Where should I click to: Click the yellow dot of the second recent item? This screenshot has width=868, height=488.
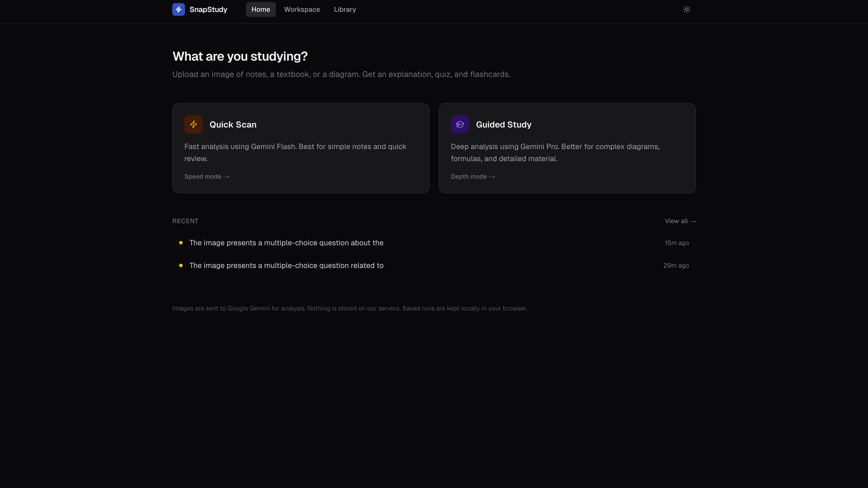181,266
